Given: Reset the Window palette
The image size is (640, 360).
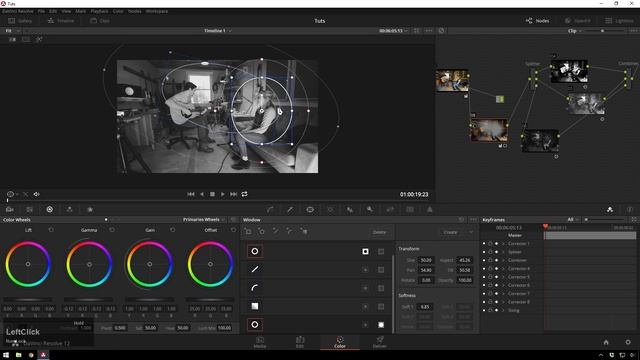Looking at the screenshot, I should [462, 220].
